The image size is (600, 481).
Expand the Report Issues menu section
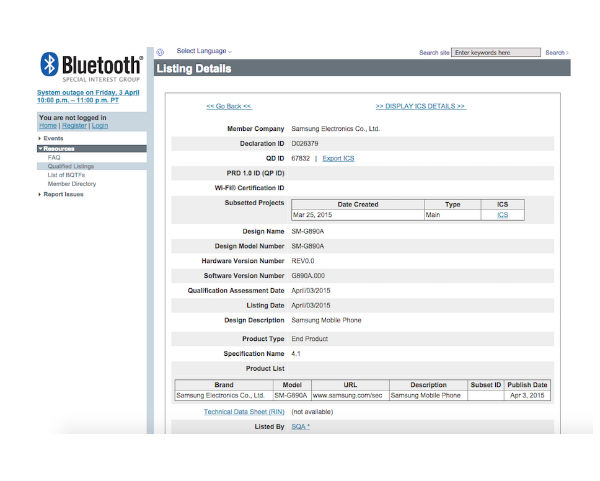click(x=63, y=194)
